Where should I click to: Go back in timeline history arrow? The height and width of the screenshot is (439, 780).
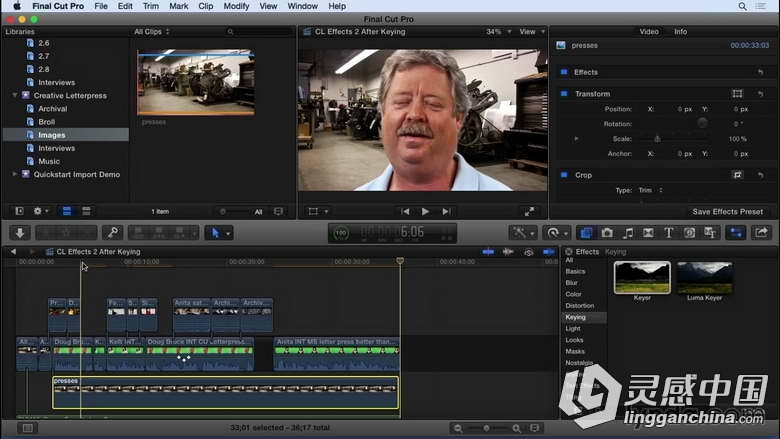[x=13, y=252]
